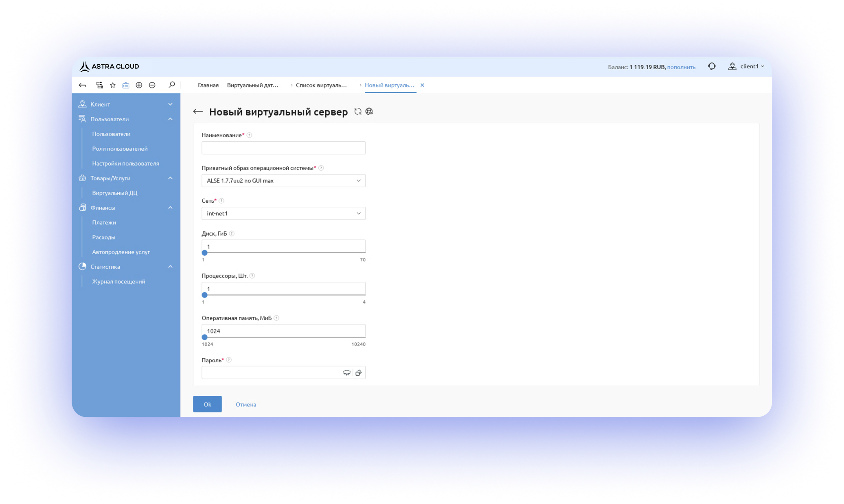844x504 pixels.
Task: Open the client1 account dropdown
Action: coord(752,66)
